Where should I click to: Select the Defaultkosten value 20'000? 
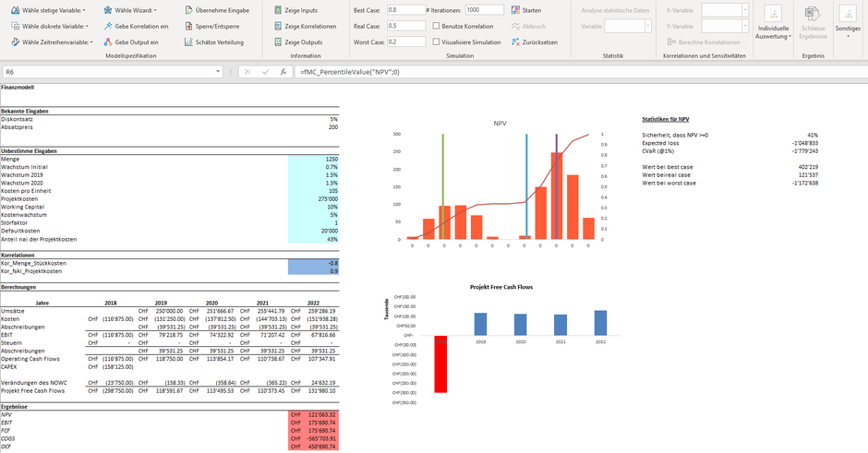pyautogui.click(x=313, y=231)
